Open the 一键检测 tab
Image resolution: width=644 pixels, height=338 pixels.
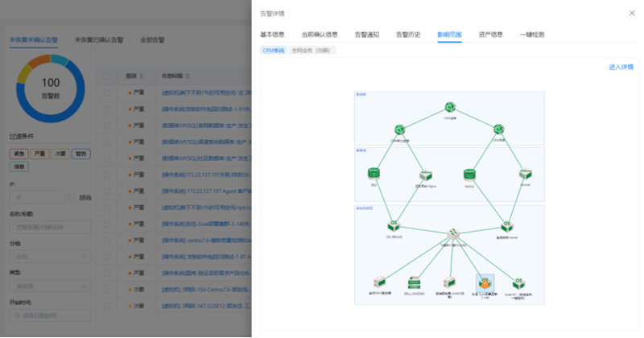tap(532, 35)
